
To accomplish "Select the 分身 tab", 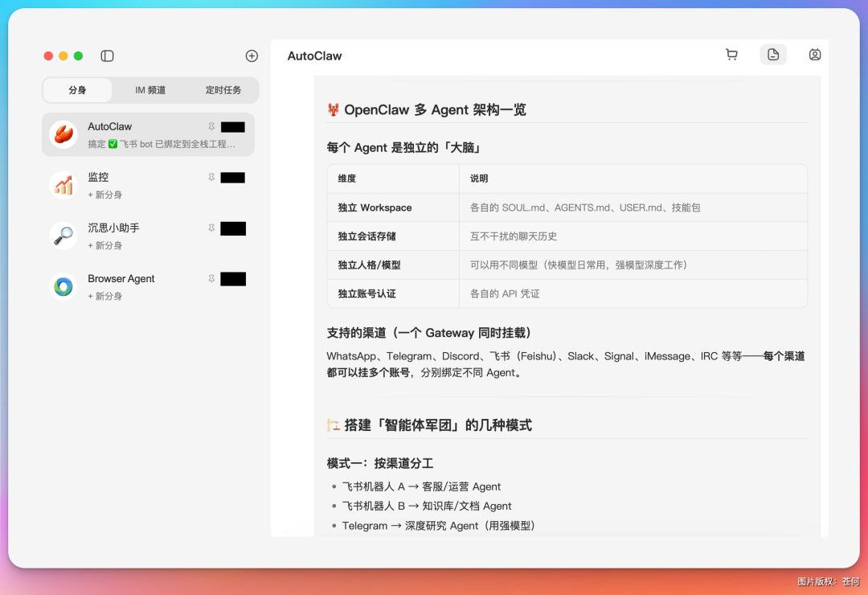I will [77, 90].
